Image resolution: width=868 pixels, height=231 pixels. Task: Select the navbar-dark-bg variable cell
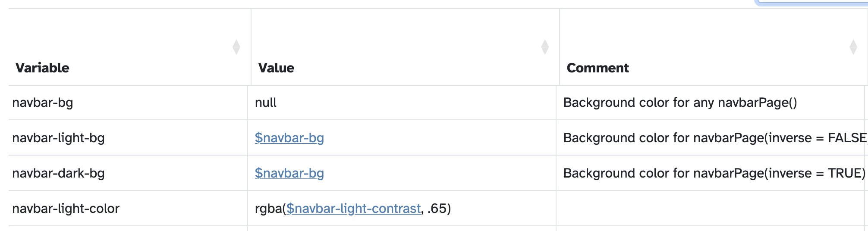click(59, 173)
